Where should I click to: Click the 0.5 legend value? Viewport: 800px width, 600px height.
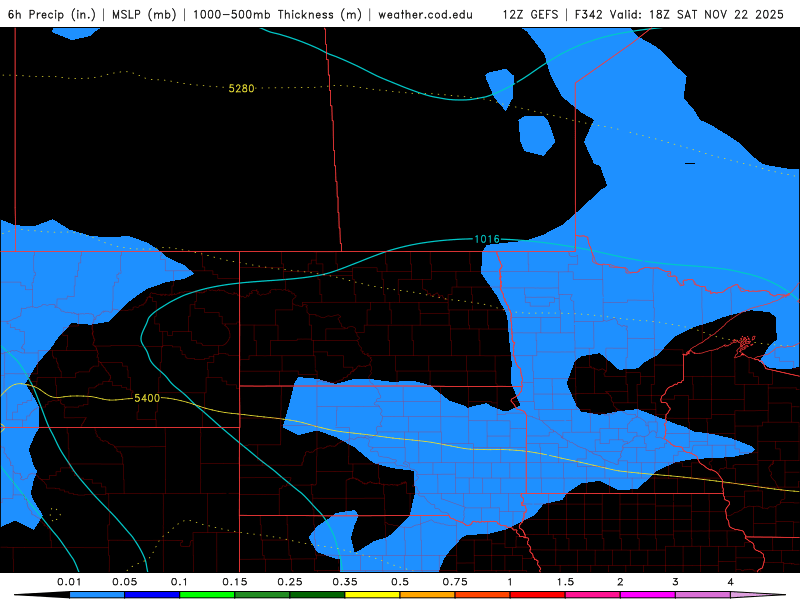400,582
